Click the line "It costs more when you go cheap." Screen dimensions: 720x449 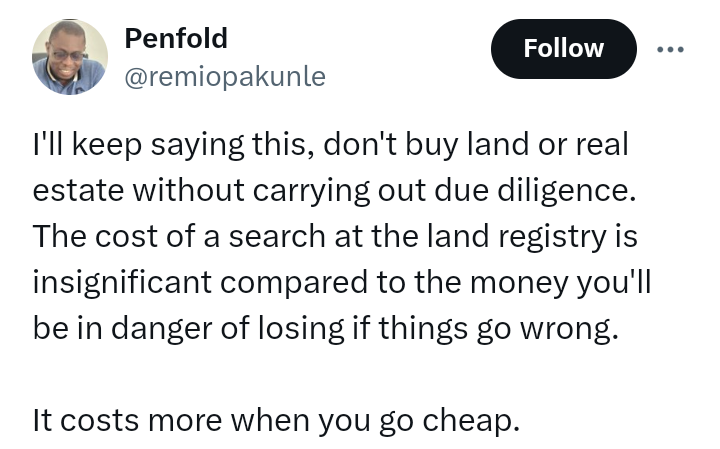click(276, 420)
